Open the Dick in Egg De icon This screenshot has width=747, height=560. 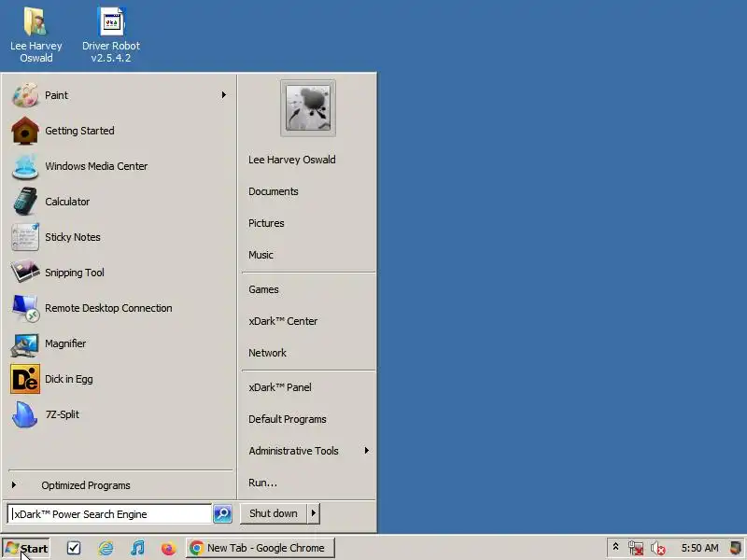[25, 379]
